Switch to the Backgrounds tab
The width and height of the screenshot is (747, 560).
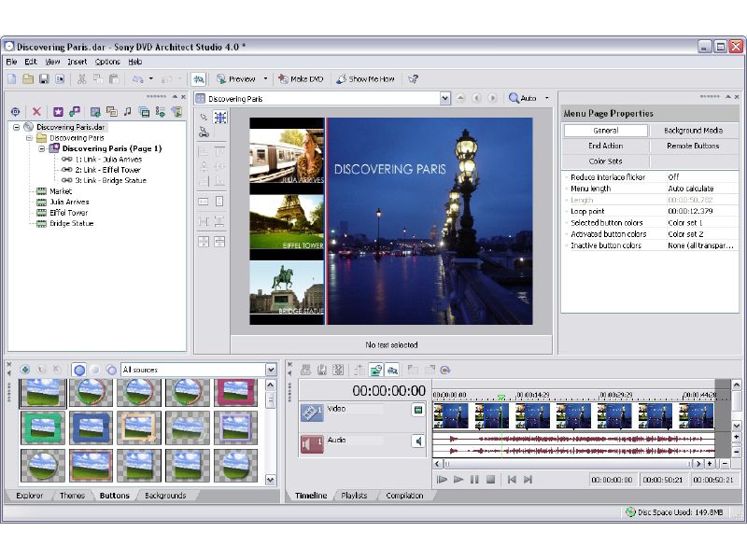[165, 496]
